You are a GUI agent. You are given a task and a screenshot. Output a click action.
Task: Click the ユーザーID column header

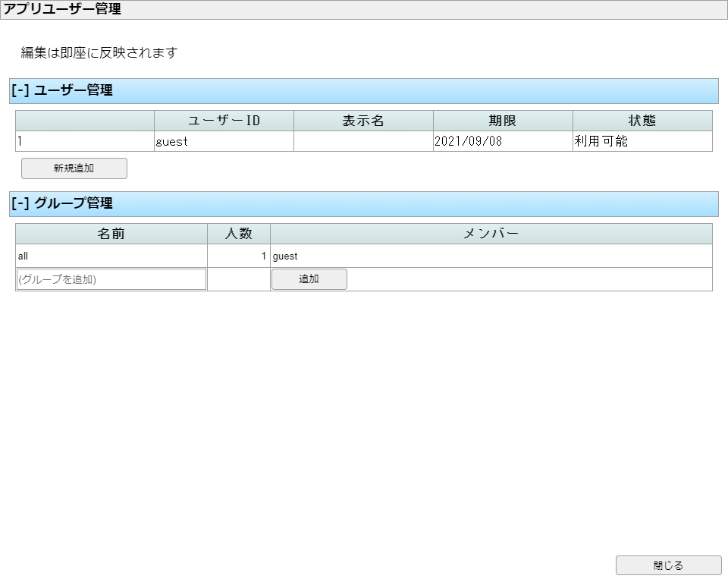[x=224, y=121]
